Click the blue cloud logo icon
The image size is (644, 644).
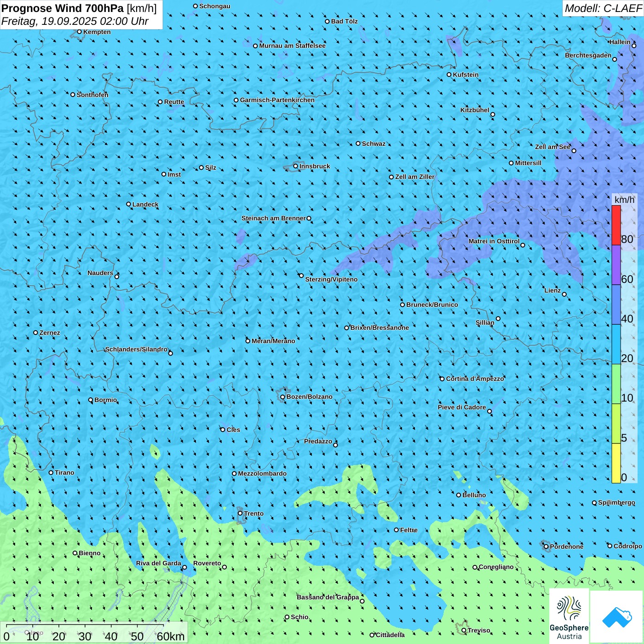(x=616, y=617)
